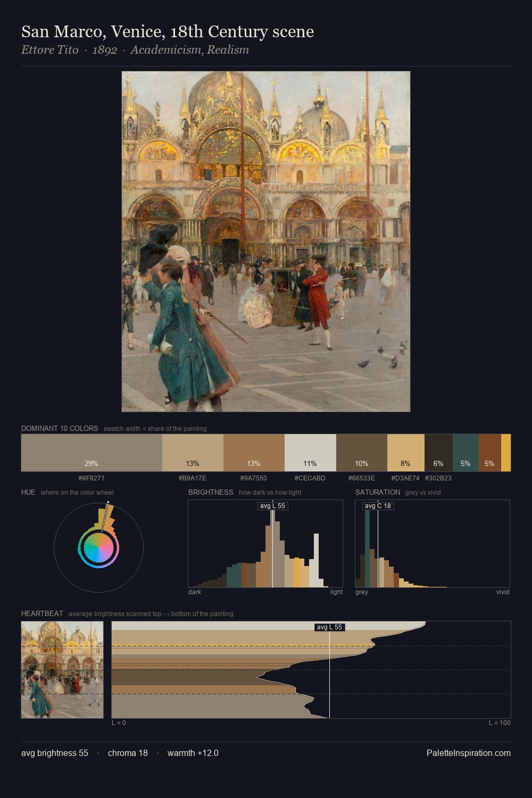Click the tall light-colored bar in brightness histogram
532x798 pixels.
317,560
